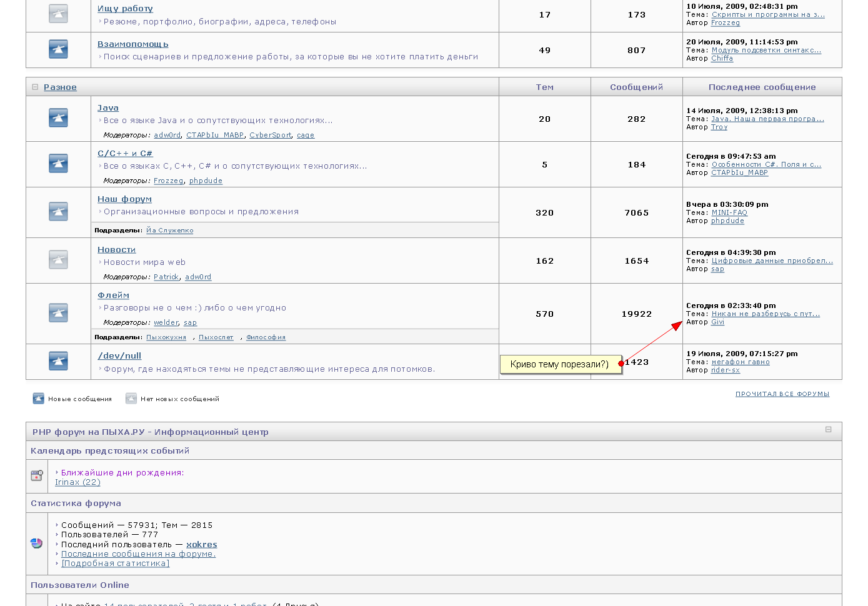Click the Взаимопомощь forum status icon

click(x=58, y=49)
